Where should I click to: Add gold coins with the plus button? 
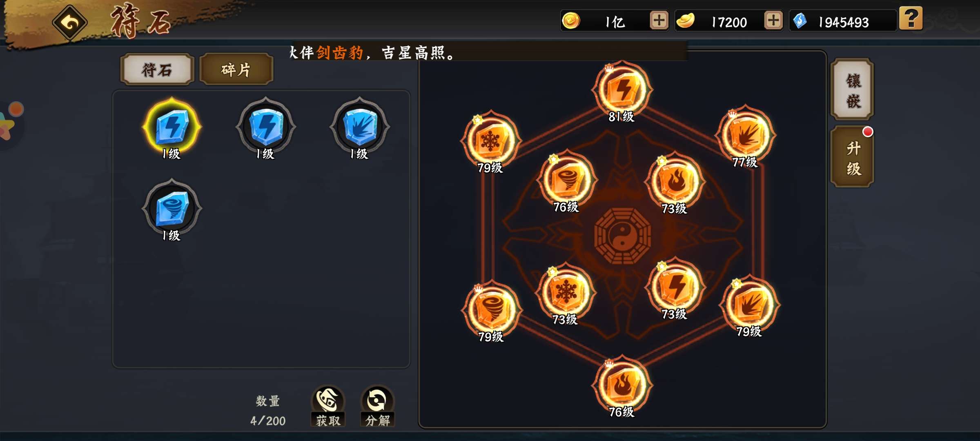tap(659, 20)
